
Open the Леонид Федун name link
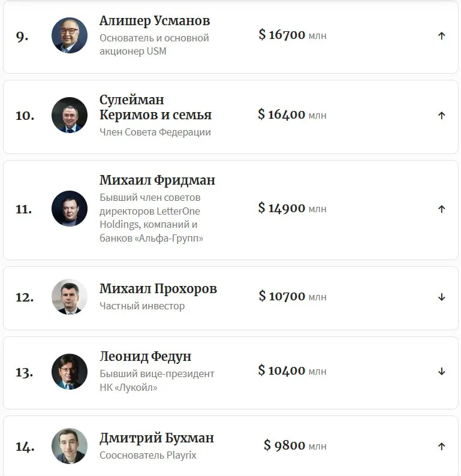[145, 357]
